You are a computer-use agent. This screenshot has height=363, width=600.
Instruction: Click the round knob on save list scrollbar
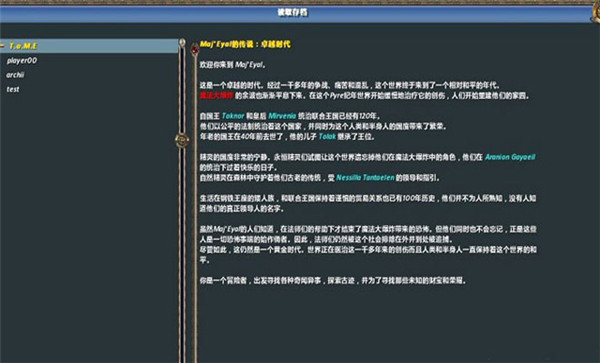(x=182, y=140)
